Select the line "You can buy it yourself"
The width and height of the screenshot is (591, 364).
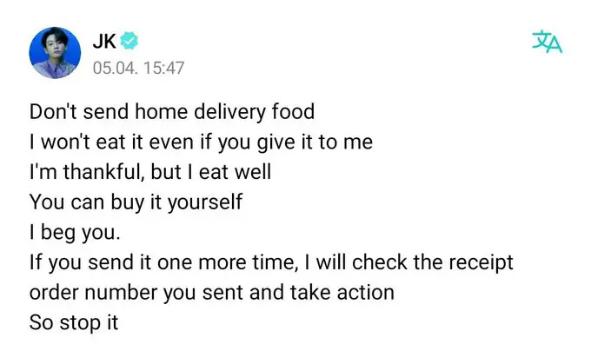click(136, 202)
